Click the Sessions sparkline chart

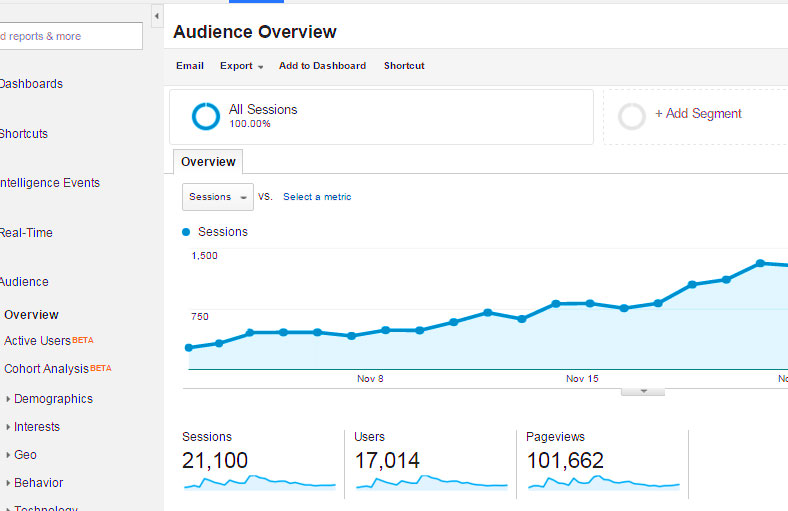[259, 483]
